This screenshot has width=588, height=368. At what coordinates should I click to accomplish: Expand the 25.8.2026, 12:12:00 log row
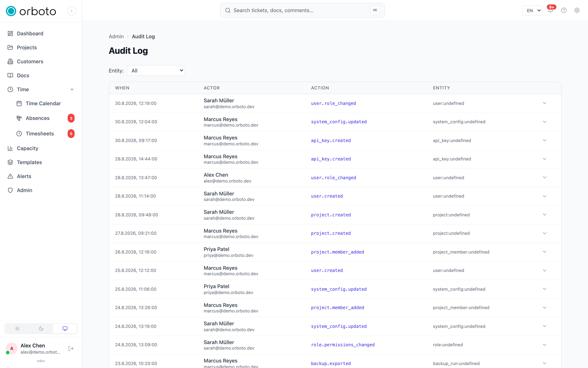[x=544, y=271]
